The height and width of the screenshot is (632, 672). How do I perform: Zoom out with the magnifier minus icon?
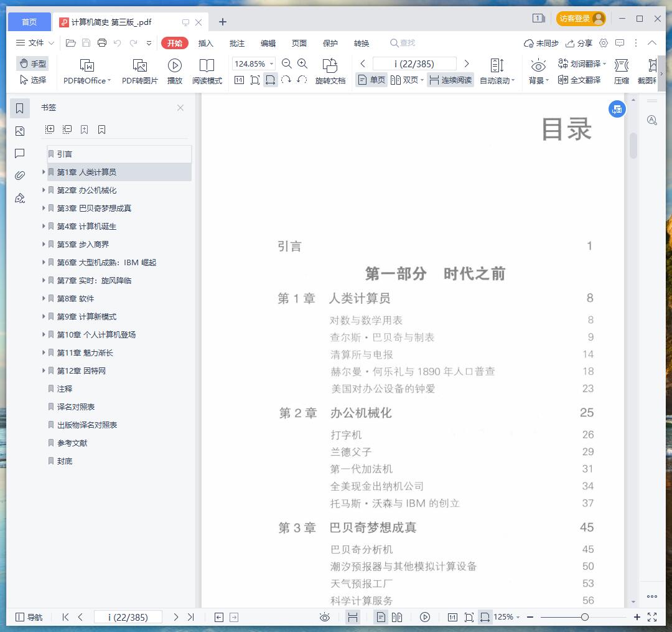287,64
